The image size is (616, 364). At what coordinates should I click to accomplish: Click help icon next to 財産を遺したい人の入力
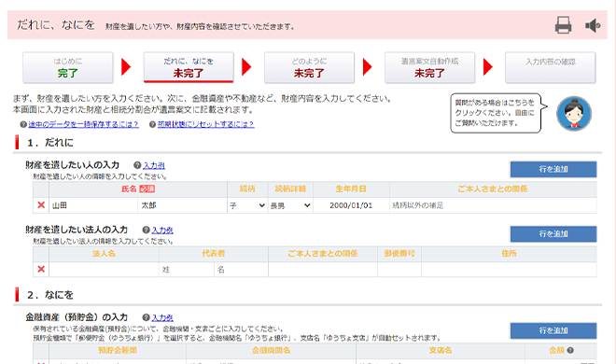137,165
